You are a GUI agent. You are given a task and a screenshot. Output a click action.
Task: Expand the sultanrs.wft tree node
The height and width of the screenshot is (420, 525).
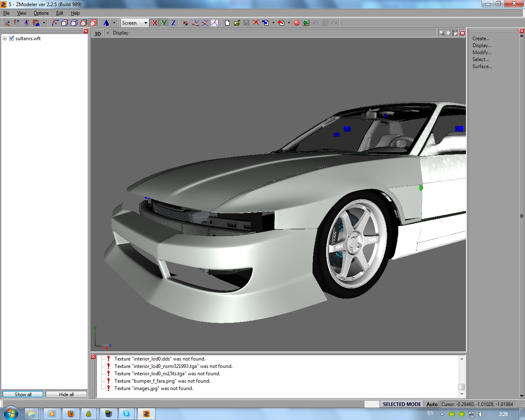(5, 39)
